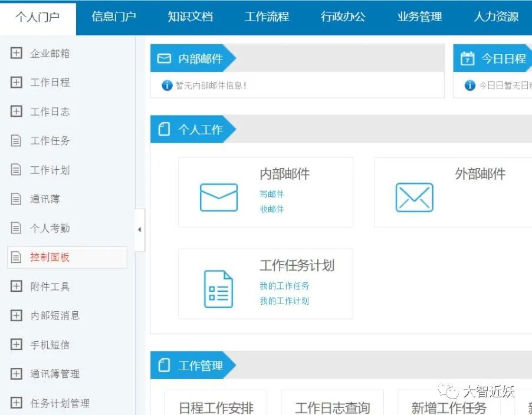532x415 pixels.
Task: Open the 我的工作任务 link
Action: 284,286
